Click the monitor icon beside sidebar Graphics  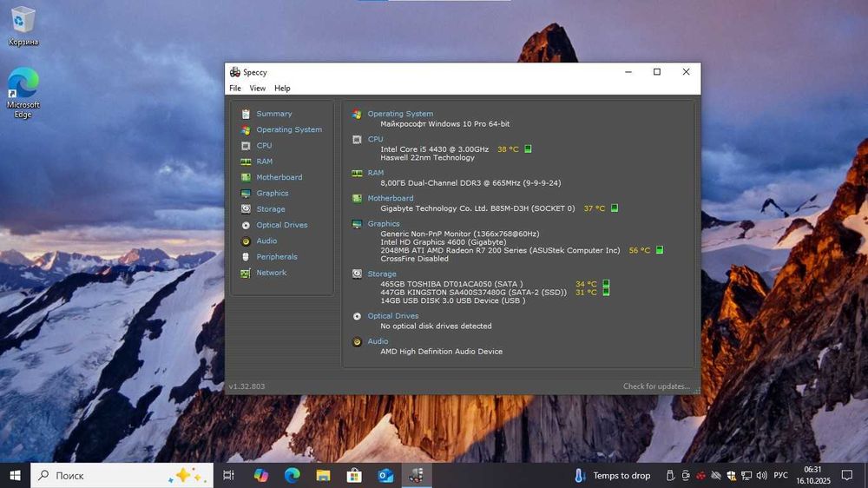tap(246, 194)
